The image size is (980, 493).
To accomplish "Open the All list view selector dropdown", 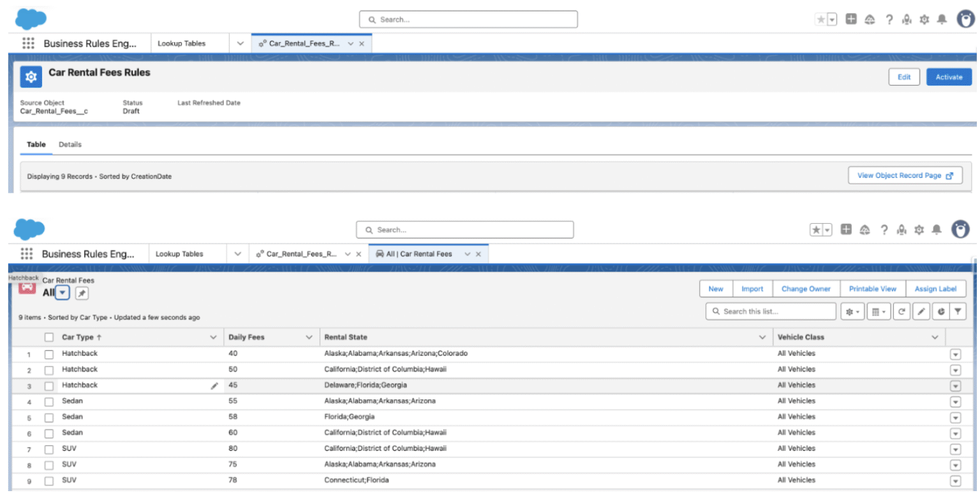I will click(61, 293).
